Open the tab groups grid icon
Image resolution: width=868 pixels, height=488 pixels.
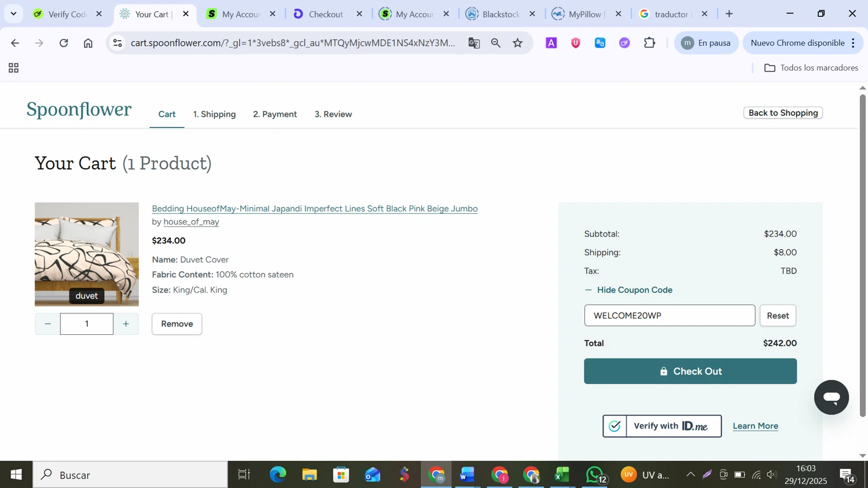[14, 68]
